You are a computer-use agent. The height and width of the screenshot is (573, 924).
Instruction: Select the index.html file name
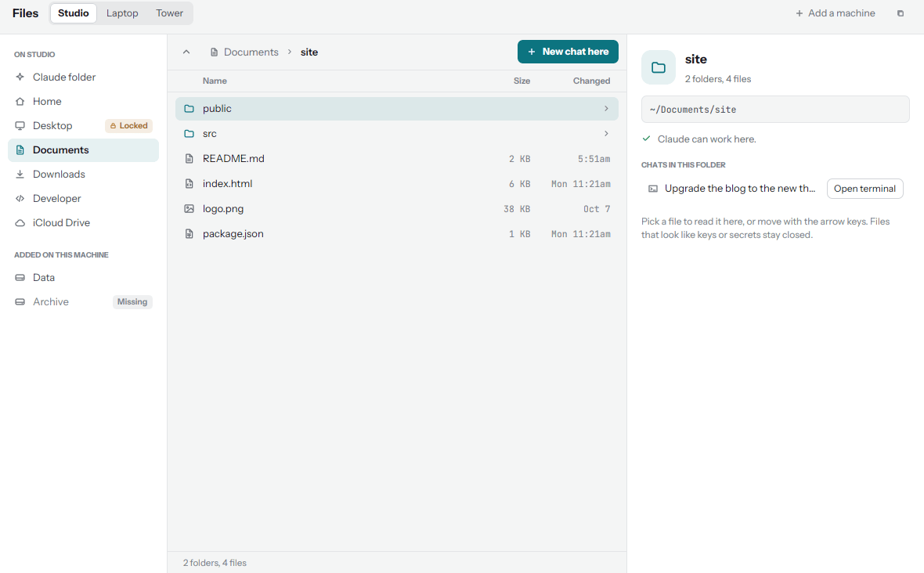(227, 184)
